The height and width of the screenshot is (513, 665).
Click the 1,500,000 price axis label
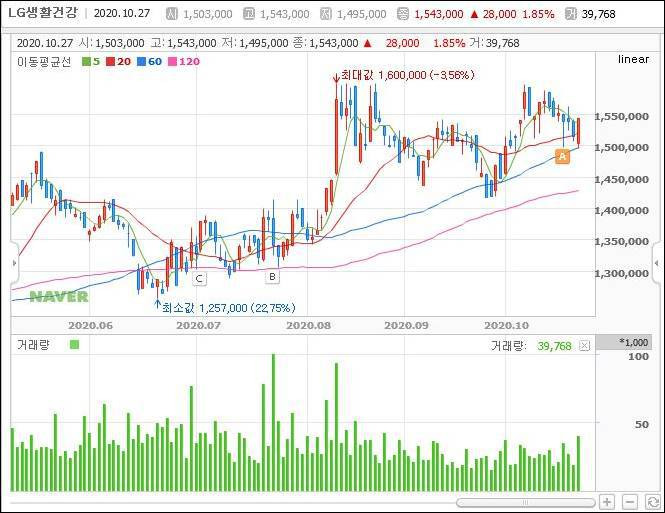point(622,148)
